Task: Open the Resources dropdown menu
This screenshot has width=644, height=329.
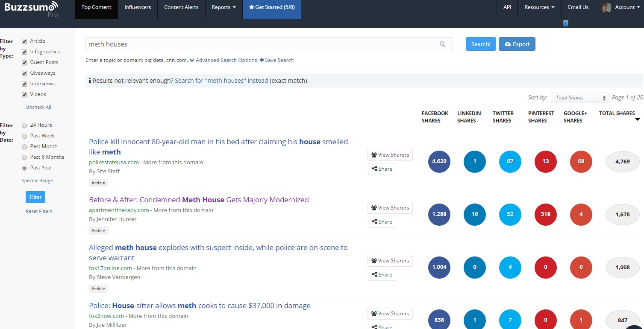Action: click(x=539, y=7)
